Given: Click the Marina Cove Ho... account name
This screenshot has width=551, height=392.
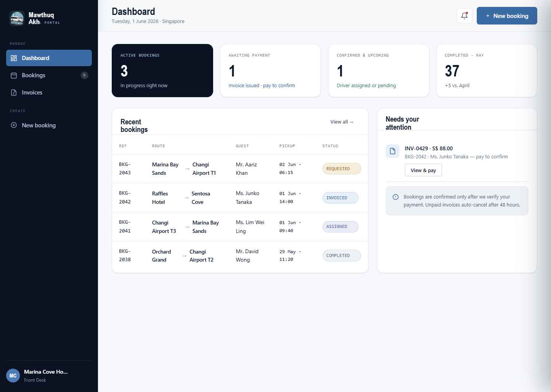Looking at the screenshot, I should pos(46,372).
